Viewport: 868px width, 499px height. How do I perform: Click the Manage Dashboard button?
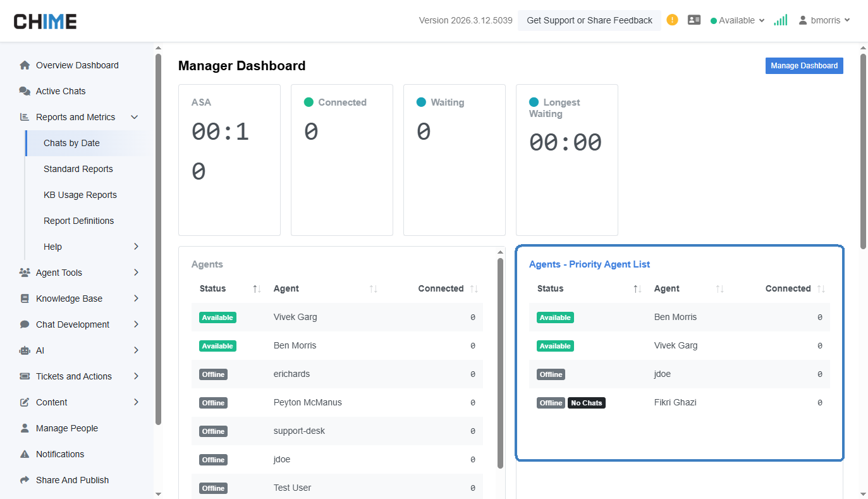[x=804, y=66]
